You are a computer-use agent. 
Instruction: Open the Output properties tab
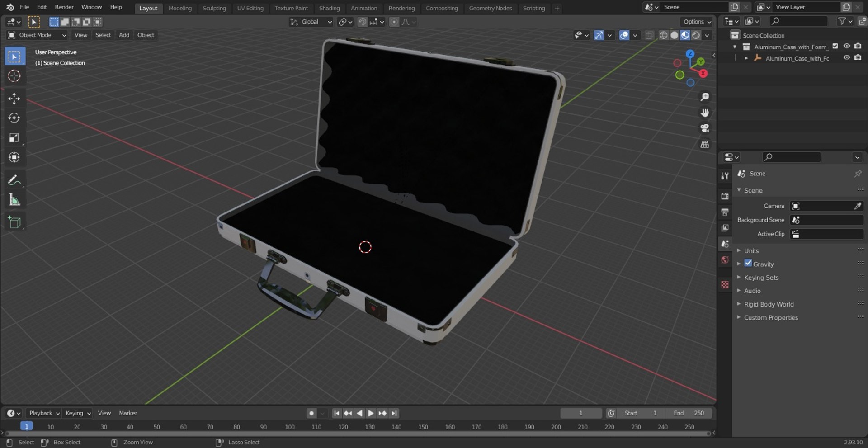[725, 212]
